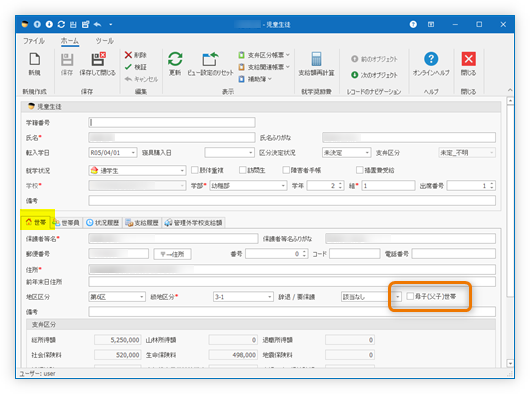Switch to the 管理外学校支給額 tab
This screenshot has height=394, width=530.
tap(194, 222)
